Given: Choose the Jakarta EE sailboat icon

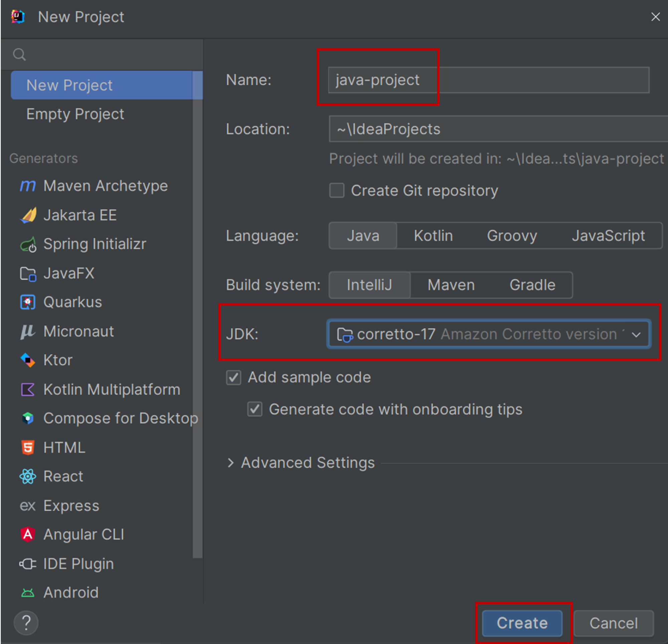Looking at the screenshot, I should (28, 215).
